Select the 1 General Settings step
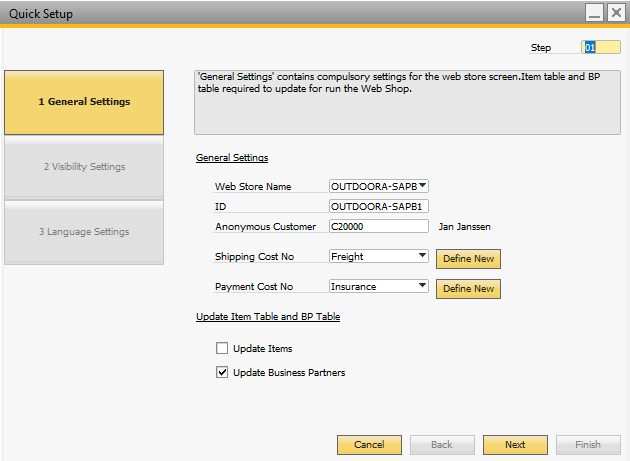The height and width of the screenshot is (461, 630). point(84,102)
